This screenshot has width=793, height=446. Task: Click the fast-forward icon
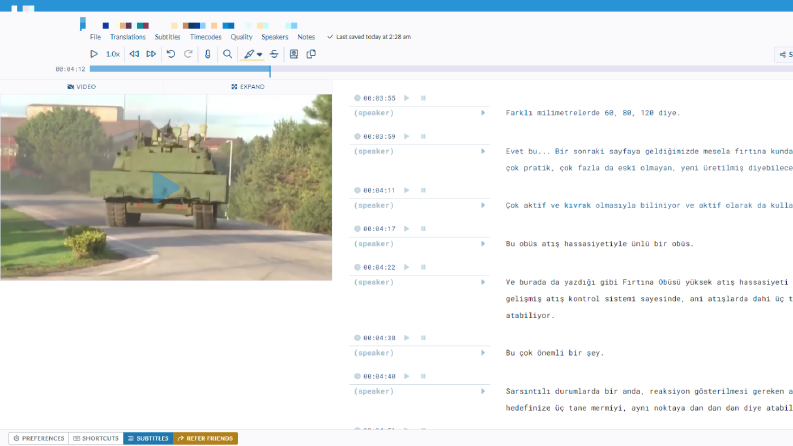pyautogui.click(x=151, y=54)
